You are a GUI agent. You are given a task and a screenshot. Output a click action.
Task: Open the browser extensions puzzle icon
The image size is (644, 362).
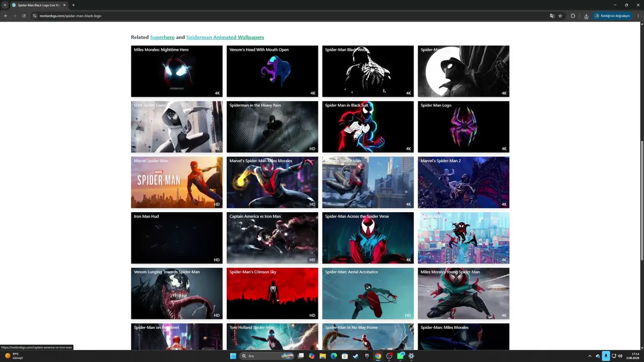coord(573,16)
